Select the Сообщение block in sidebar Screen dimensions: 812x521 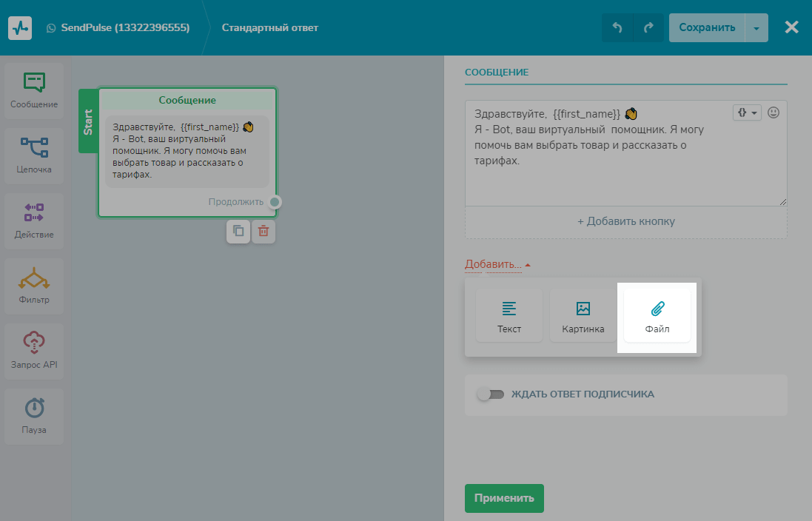34,91
